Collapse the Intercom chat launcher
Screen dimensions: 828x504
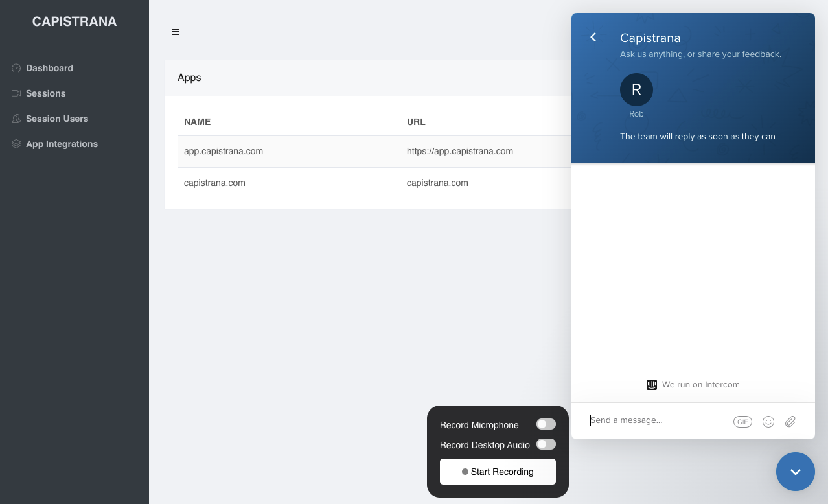point(796,472)
